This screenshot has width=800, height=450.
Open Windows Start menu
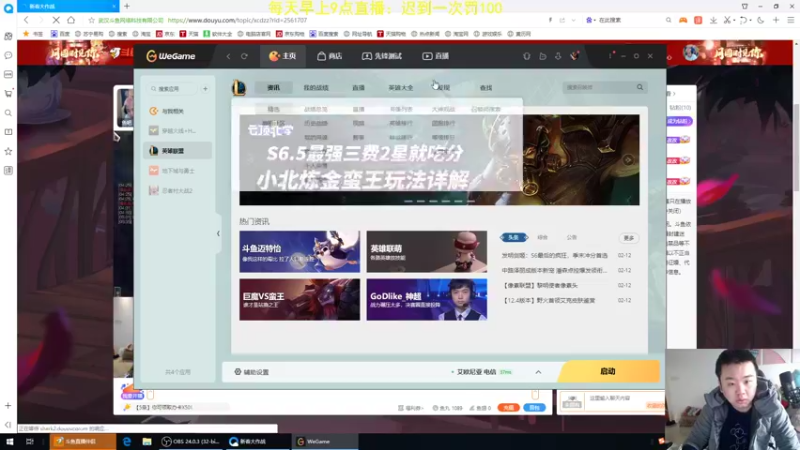point(9,442)
